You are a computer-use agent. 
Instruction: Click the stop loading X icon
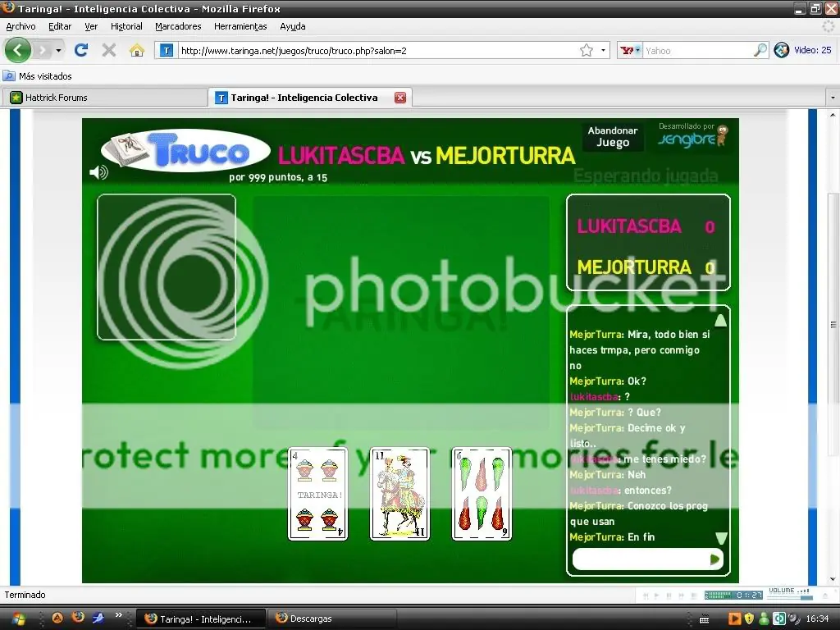tap(109, 50)
